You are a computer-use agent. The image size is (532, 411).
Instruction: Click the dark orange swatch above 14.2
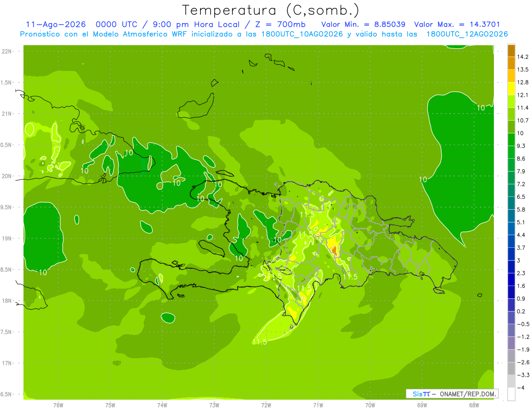click(x=511, y=51)
